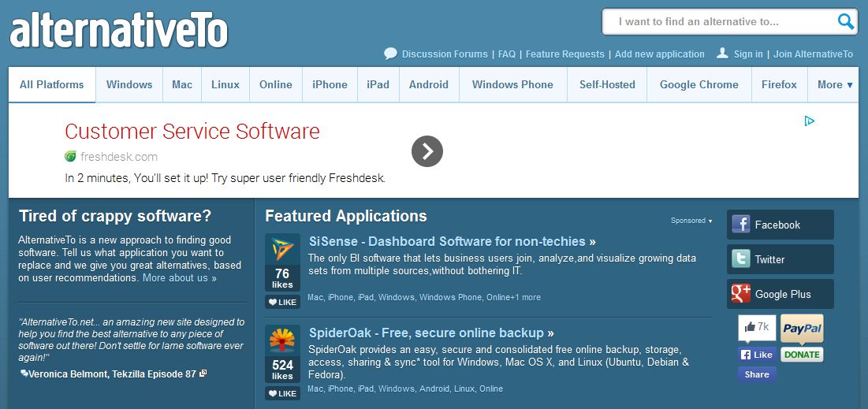Click the Sign in link
Image resolution: width=868 pixels, height=409 pixels.
(x=748, y=54)
